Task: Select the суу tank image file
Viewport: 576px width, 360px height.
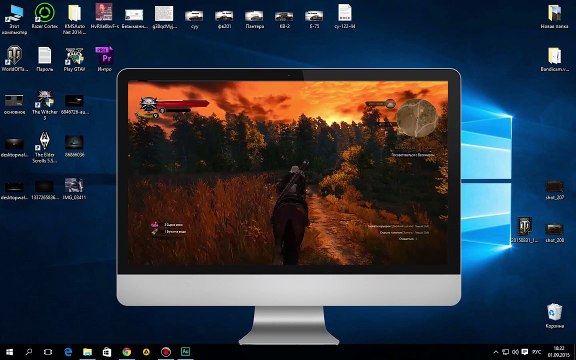Action: tap(194, 19)
